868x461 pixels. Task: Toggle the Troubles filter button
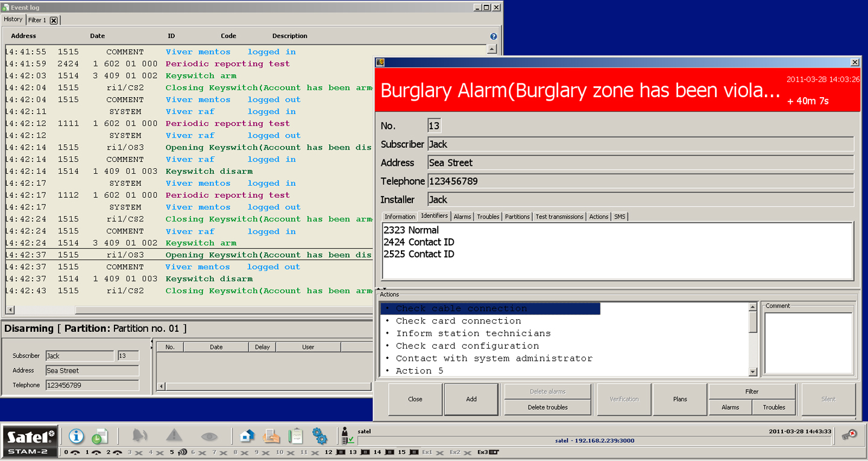coord(774,407)
